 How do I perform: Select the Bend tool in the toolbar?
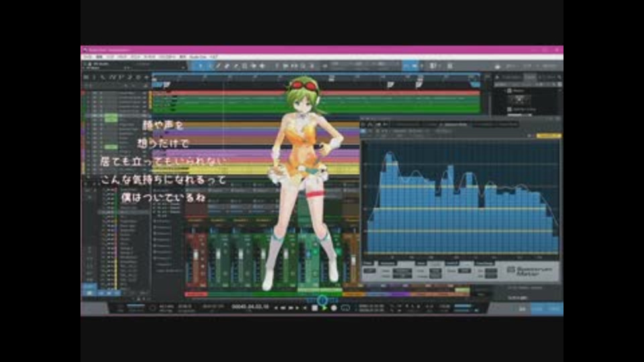pos(253,66)
